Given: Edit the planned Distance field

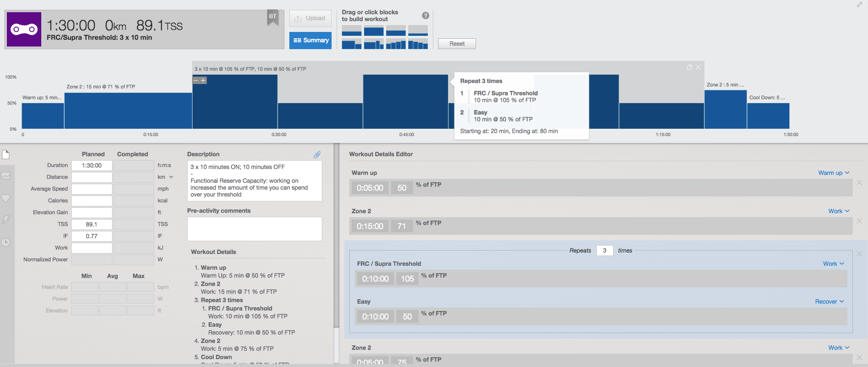Looking at the screenshot, I should (92, 177).
